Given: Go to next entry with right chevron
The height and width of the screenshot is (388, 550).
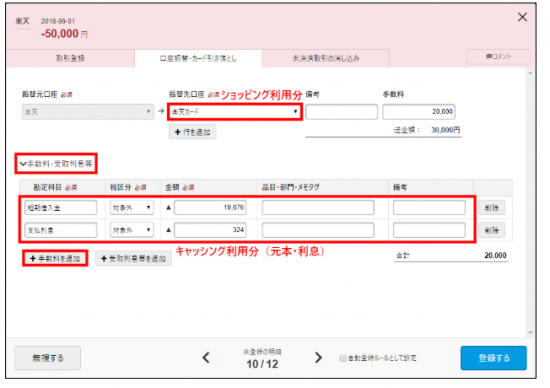Looking at the screenshot, I should pyautogui.click(x=318, y=358).
